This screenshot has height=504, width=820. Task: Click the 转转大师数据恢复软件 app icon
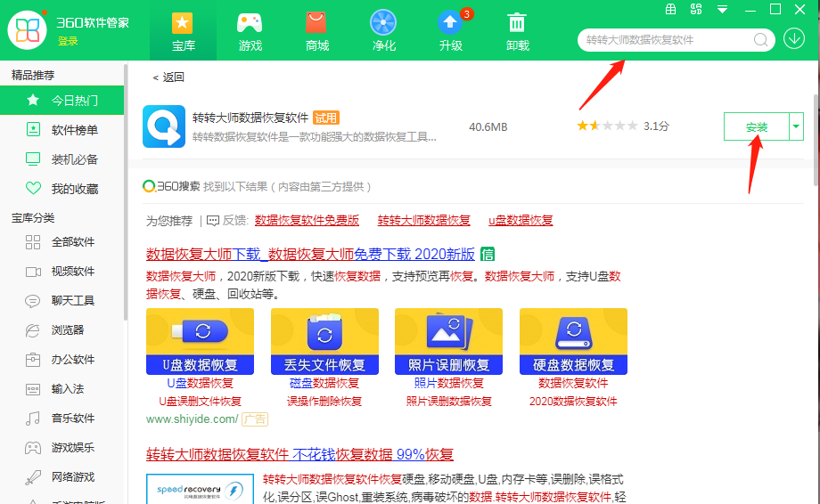[x=164, y=126]
